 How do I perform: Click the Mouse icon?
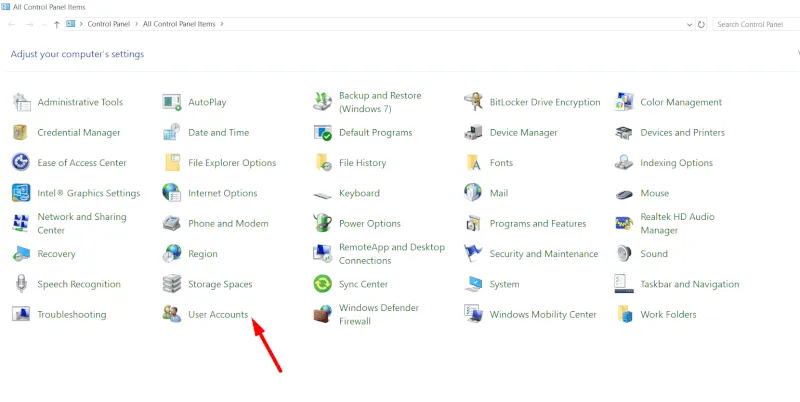click(x=624, y=194)
